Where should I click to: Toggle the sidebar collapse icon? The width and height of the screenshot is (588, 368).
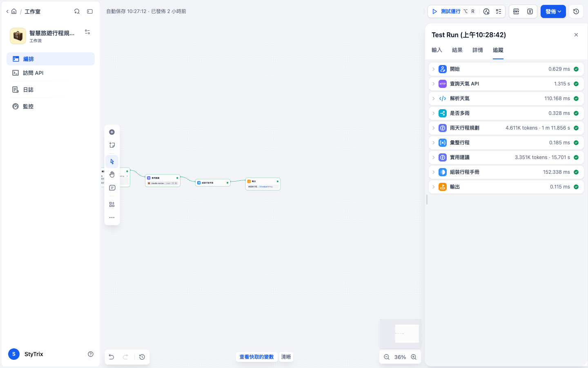[90, 11]
